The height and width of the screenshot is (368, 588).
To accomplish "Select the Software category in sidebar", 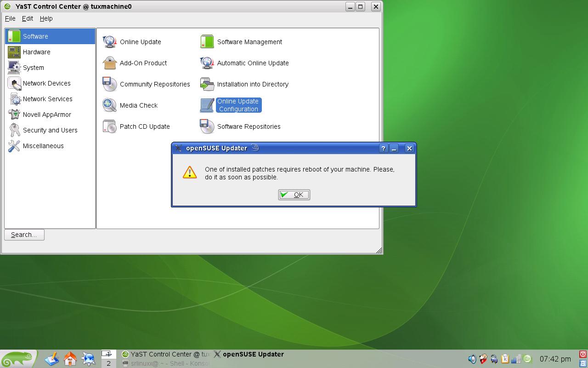I will point(50,36).
